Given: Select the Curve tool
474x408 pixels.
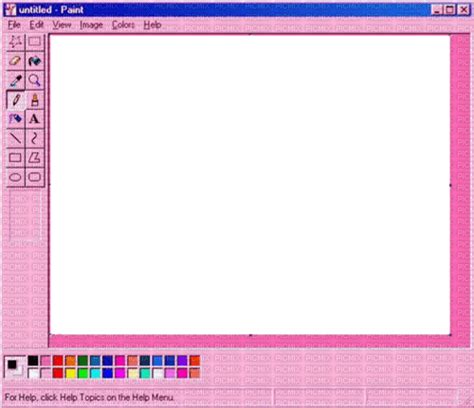Looking at the screenshot, I should point(35,138).
